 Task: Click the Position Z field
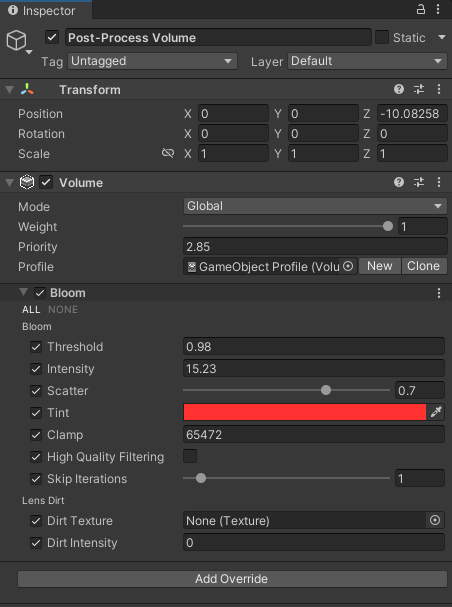(413, 114)
